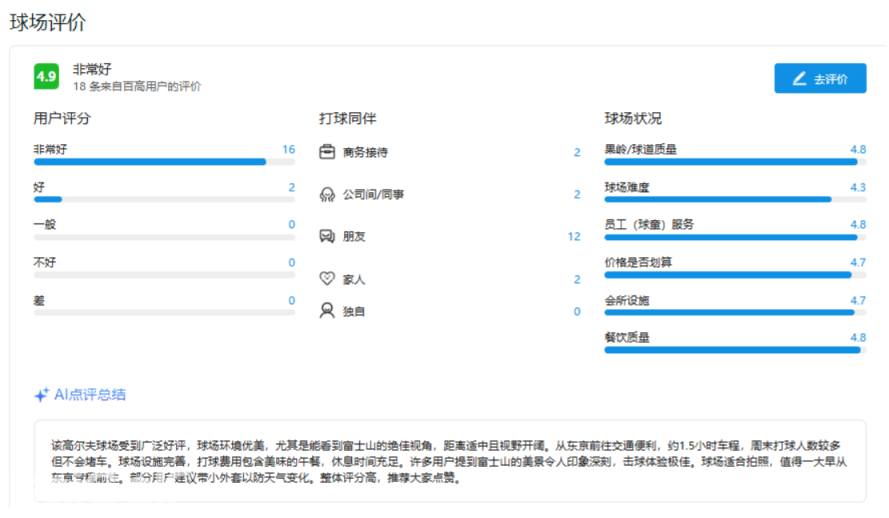Click the 员工（球童）服务 score bar
Viewport: 889px width, 518px height.
tap(735, 237)
